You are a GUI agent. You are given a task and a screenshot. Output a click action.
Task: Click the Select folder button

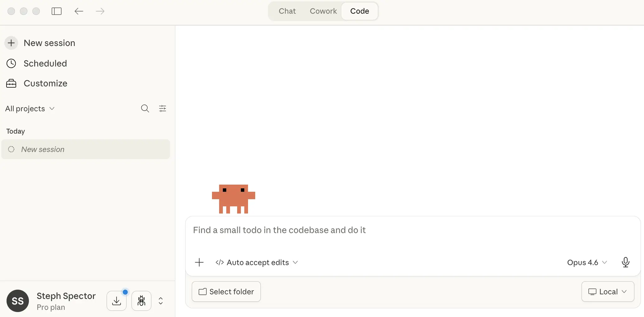tap(226, 292)
